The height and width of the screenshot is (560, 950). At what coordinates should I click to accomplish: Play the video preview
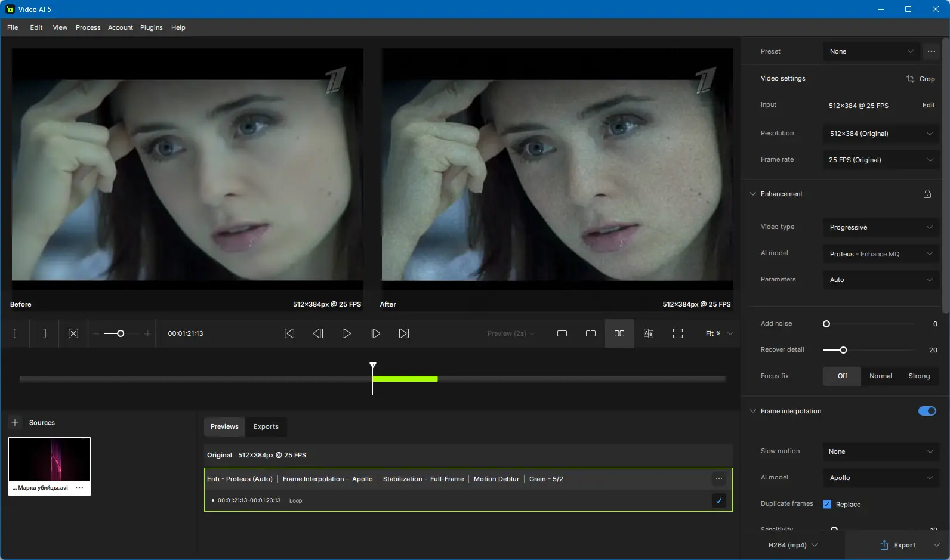(346, 333)
